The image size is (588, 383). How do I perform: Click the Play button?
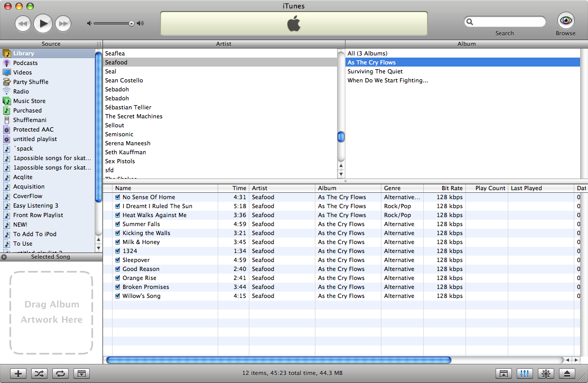coord(43,23)
